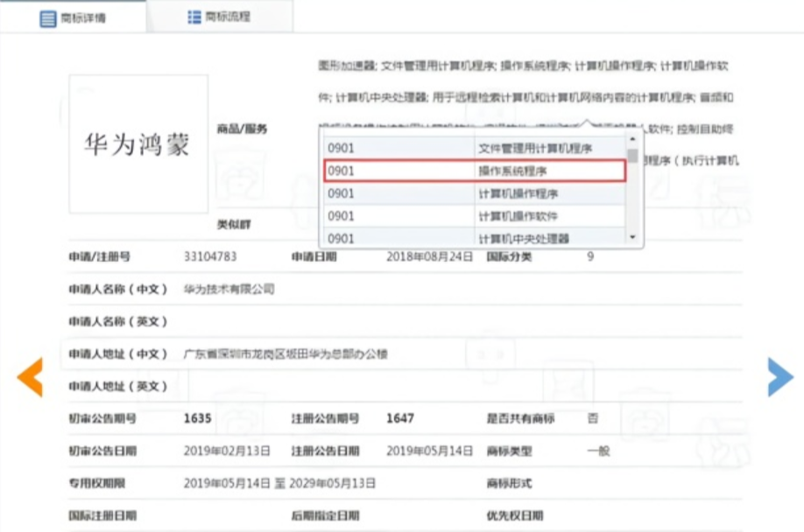Select the 计算机操作软件 row
This screenshot has width=804, height=532.
[x=475, y=216]
